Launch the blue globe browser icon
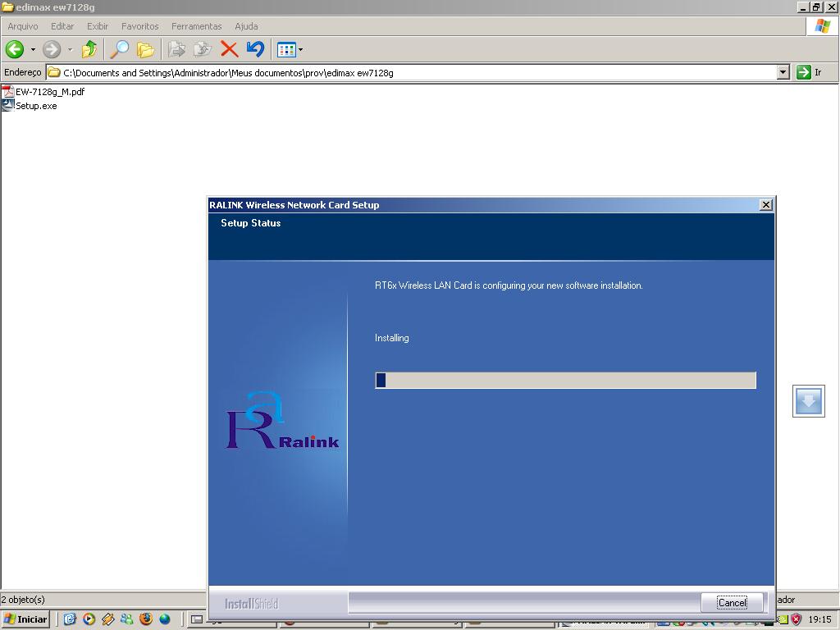 tap(164, 619)
